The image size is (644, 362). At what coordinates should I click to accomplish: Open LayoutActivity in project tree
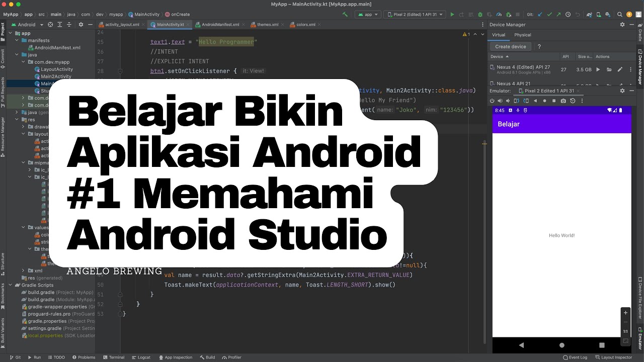click(x=53, y=69)
